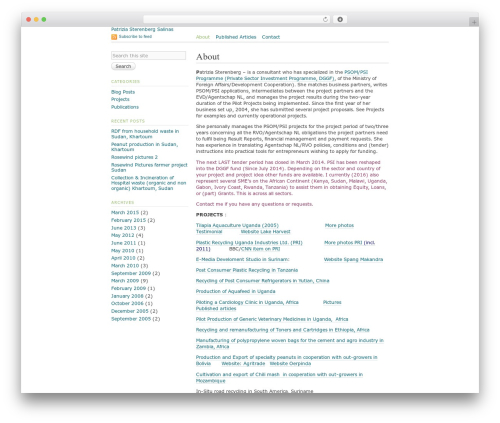
Task: Open Rosewind pictures 2 post
Action: pos(134,157)
